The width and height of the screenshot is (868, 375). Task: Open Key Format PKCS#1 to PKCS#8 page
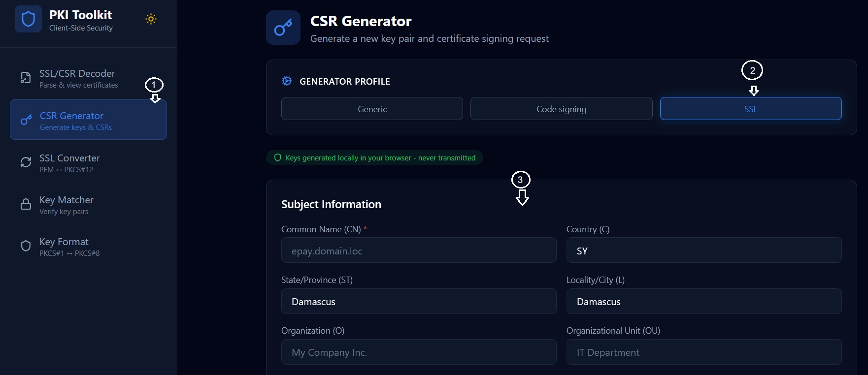88,247
